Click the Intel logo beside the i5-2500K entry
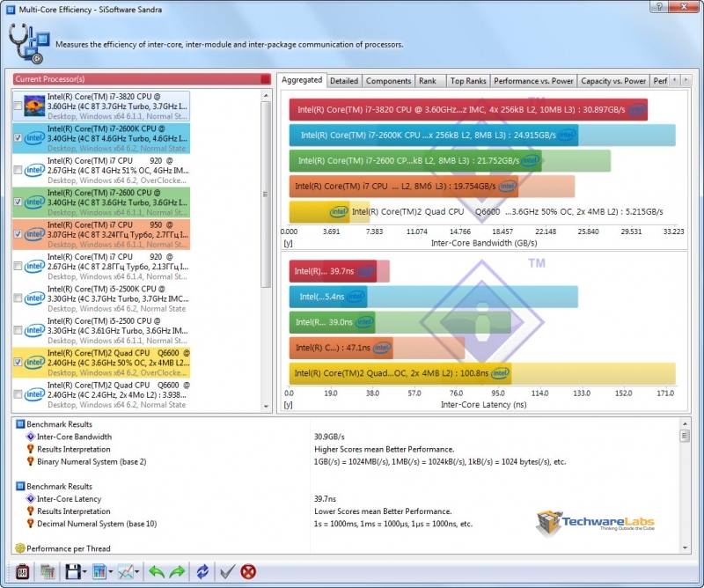This screenshot has width=704, height=588. [34, 298]
